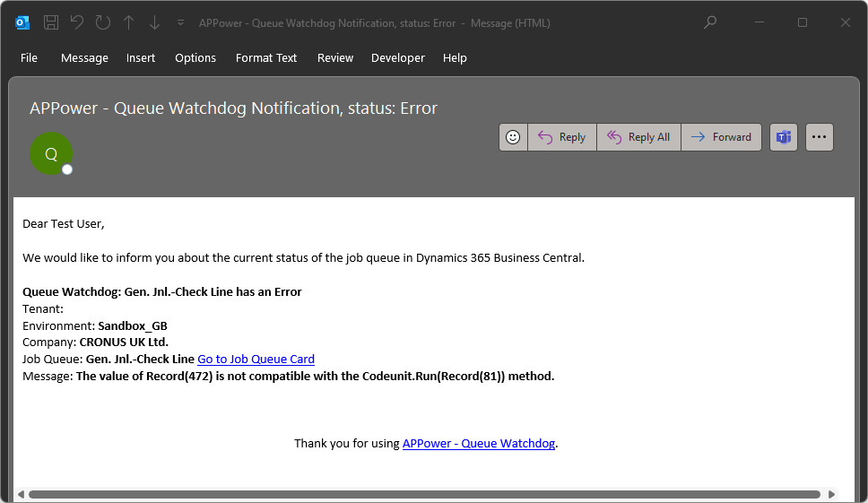This screenshot has width=868, height=503.
Task: Click the Record(472) error message text
Action: [x=315, y=377]
